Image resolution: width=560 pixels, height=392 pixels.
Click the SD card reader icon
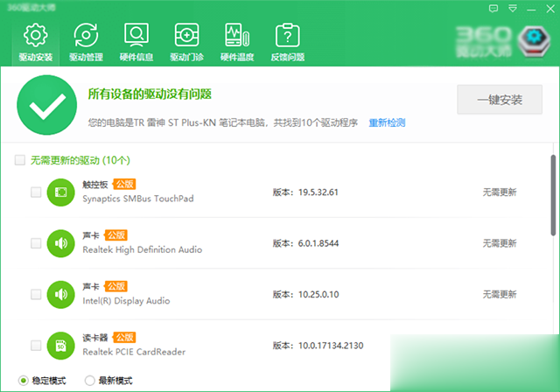coord(60,346)
